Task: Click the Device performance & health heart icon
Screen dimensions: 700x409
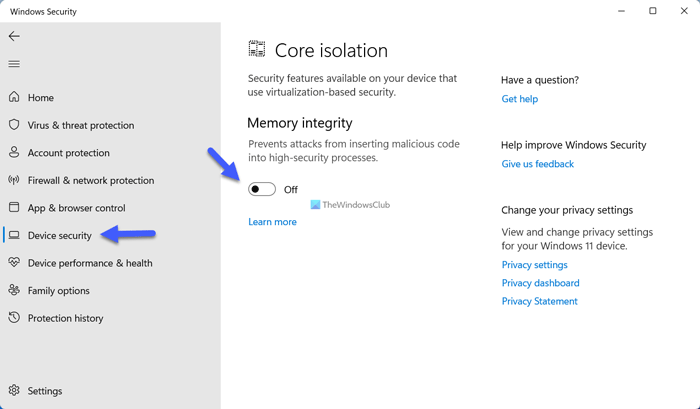Action: (x=14, y=263)
